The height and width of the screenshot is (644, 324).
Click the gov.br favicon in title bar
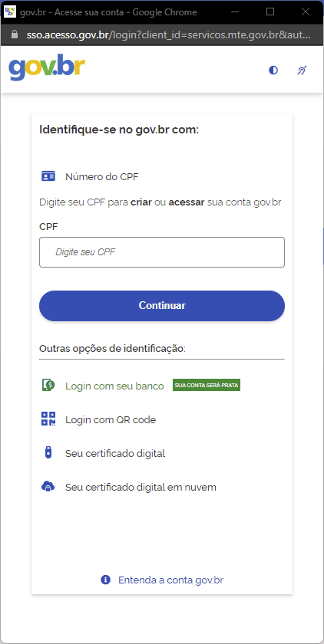coord(9,11)
